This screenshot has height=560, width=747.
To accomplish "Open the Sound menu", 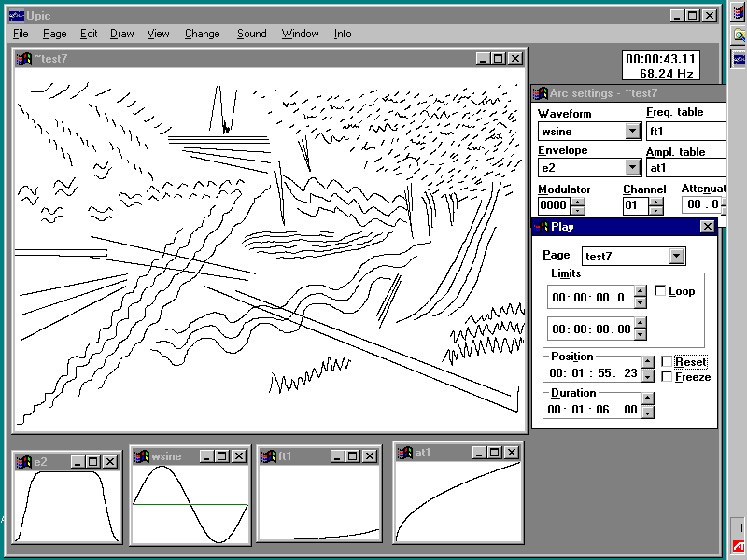I will 252,34.
